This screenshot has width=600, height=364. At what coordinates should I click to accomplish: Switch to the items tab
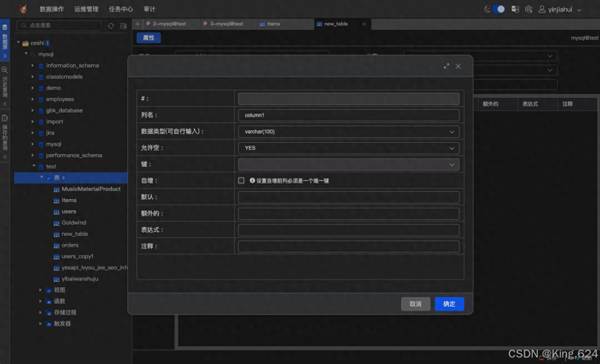click(x=273, y=24)
